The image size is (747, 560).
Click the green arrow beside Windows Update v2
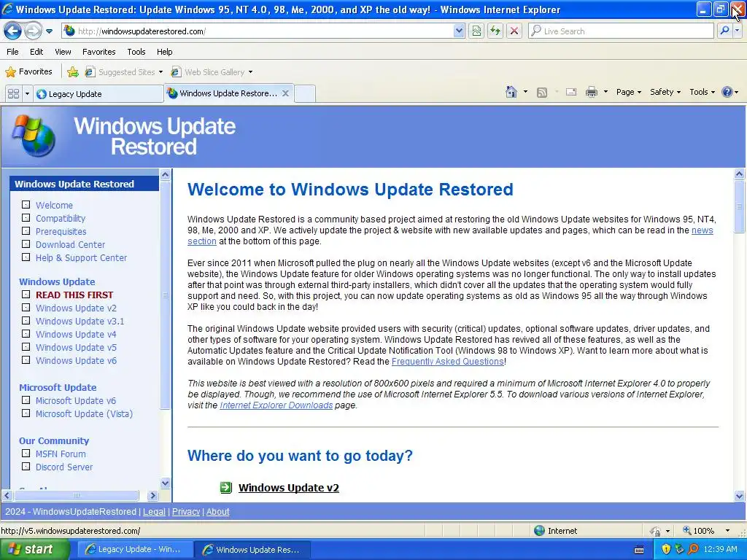point(226,487)
